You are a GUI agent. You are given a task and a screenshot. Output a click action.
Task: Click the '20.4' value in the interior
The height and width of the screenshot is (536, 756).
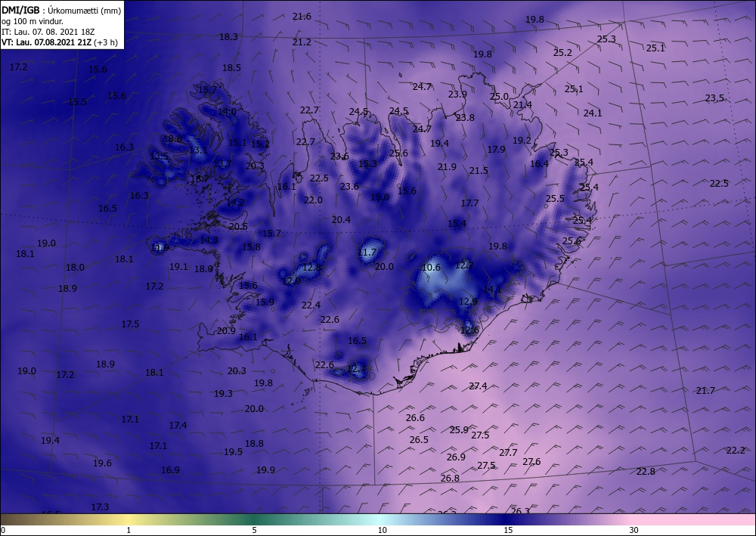(x=342, y=219)
